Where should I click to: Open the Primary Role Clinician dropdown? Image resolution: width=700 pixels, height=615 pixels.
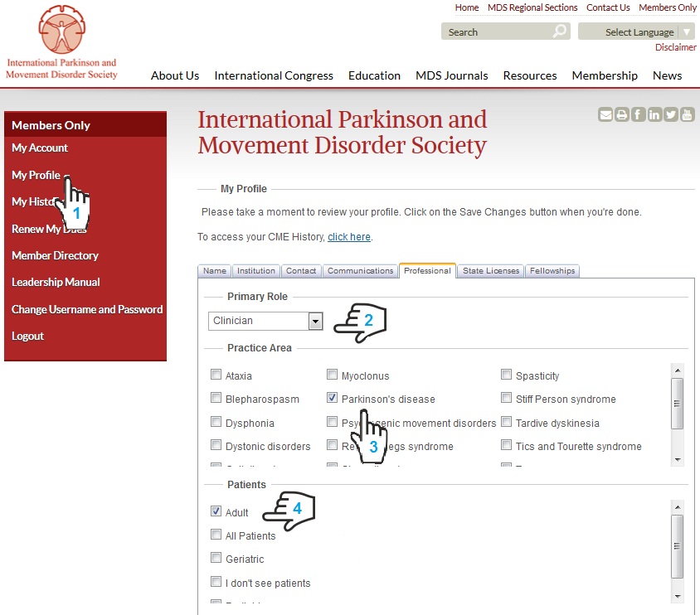click(x=265, y=321)
